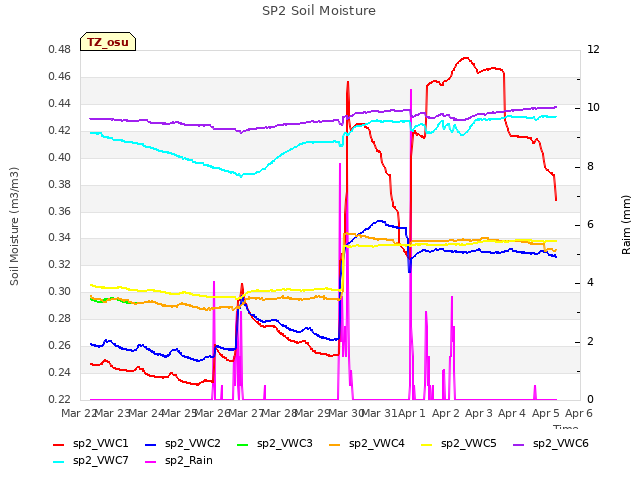Click the red sp2_VWC1 legend color marker
This screenshot has height=480, width=640.
point(59,444)
